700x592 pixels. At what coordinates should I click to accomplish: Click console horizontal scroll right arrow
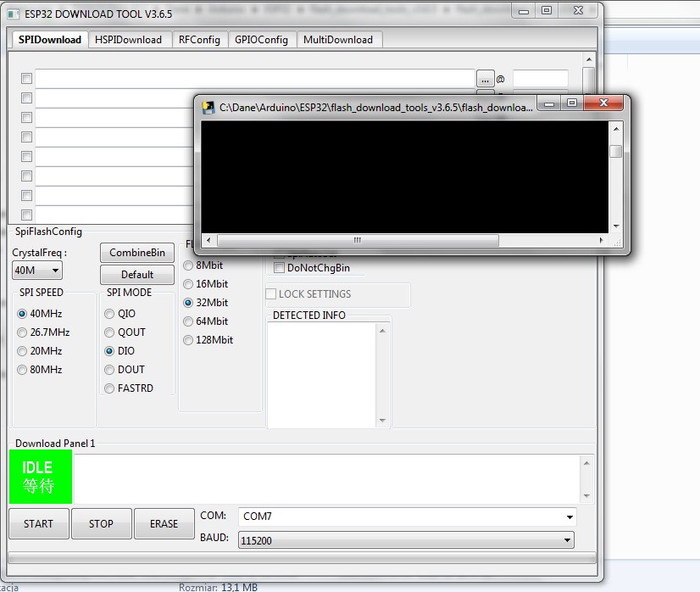pos(602,240)
